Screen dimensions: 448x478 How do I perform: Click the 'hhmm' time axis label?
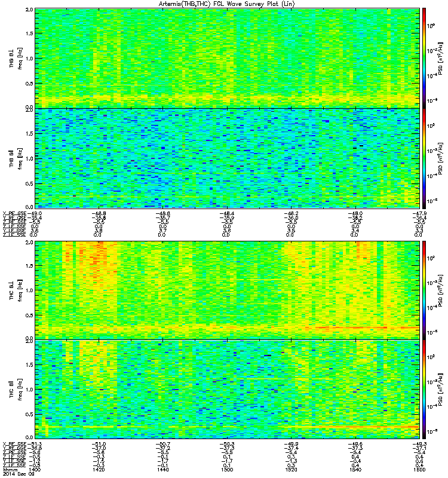[10, 470]
